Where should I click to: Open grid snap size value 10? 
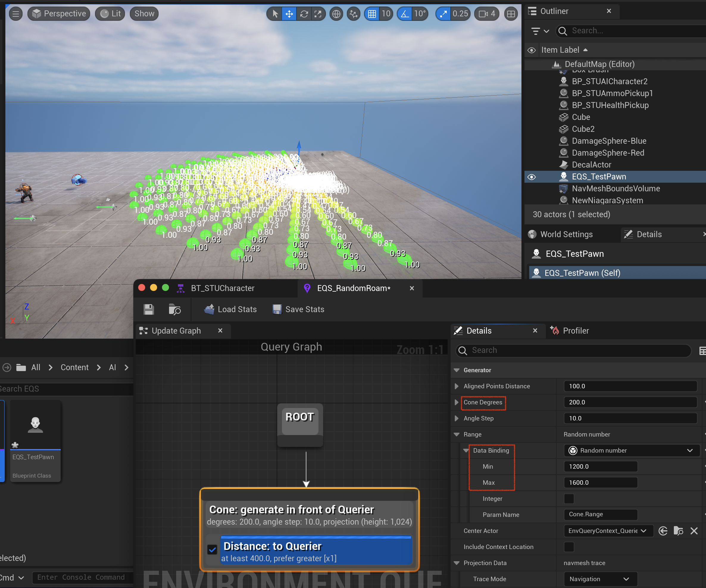point(386,14)
